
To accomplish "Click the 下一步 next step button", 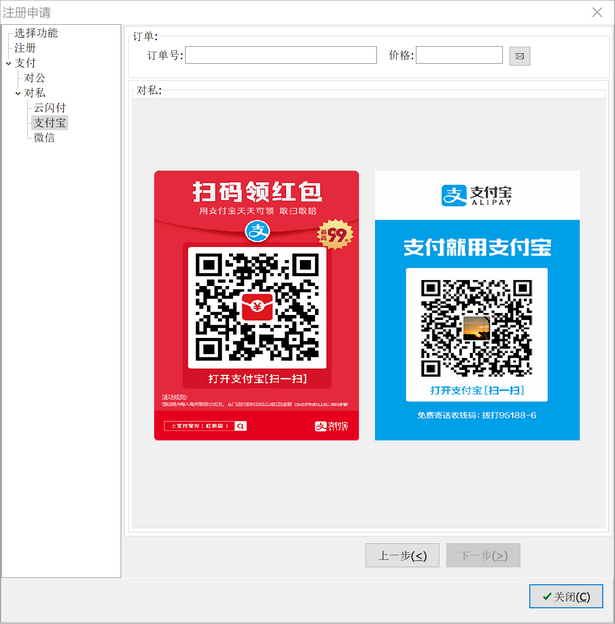I will [483, 555].
